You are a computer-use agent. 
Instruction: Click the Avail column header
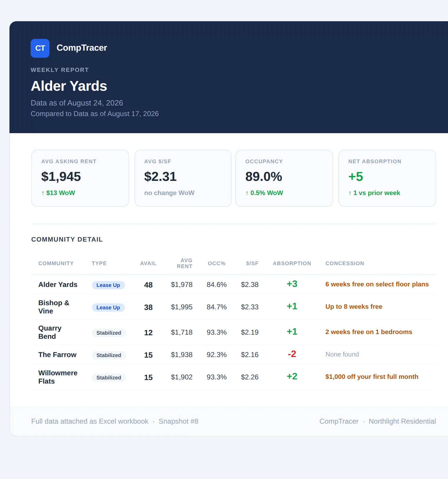click(148, 263)
